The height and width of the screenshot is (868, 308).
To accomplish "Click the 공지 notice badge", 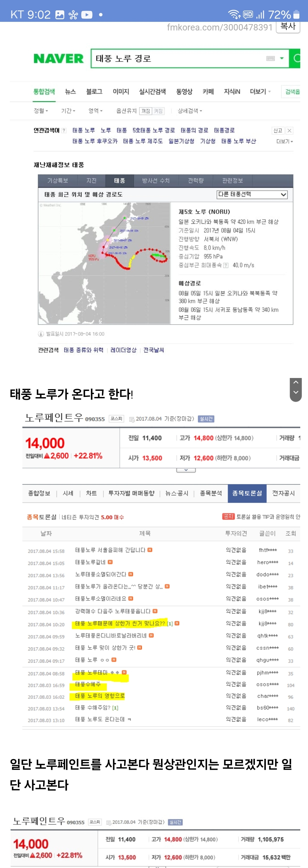I will [x=228, y=516].
